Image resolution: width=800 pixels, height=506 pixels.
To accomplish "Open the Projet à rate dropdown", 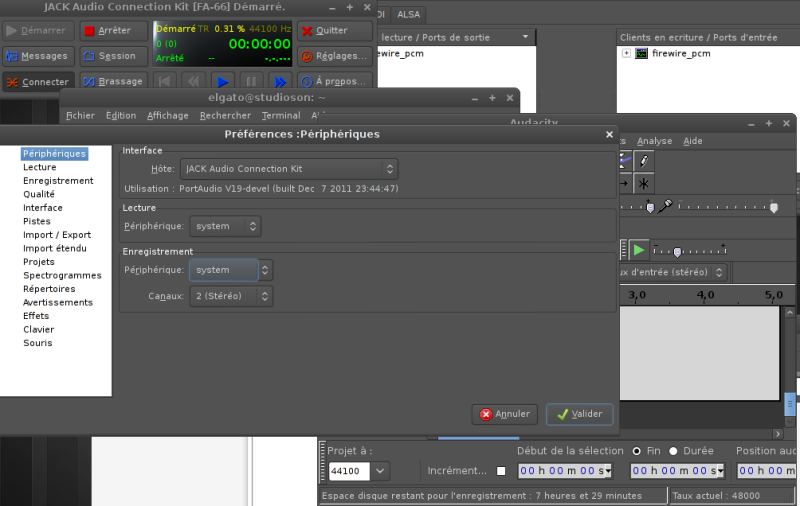I will pos(380,471).
